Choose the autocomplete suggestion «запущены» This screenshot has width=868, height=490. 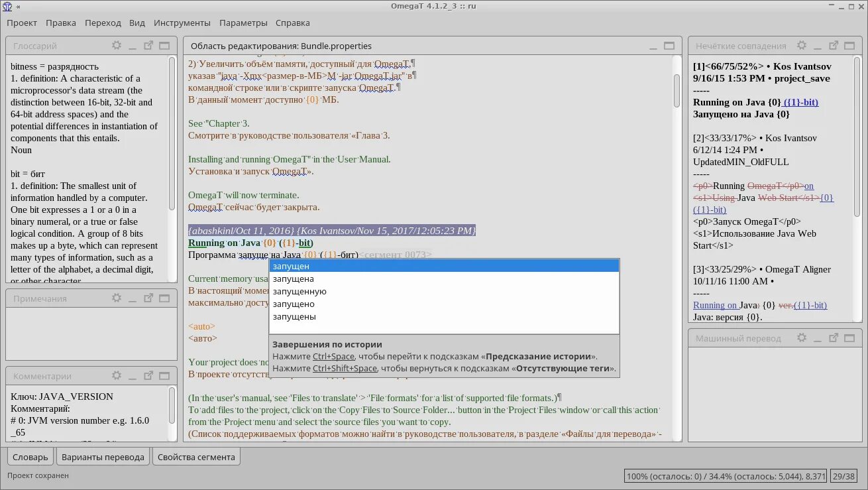click(x=444, y=316)
